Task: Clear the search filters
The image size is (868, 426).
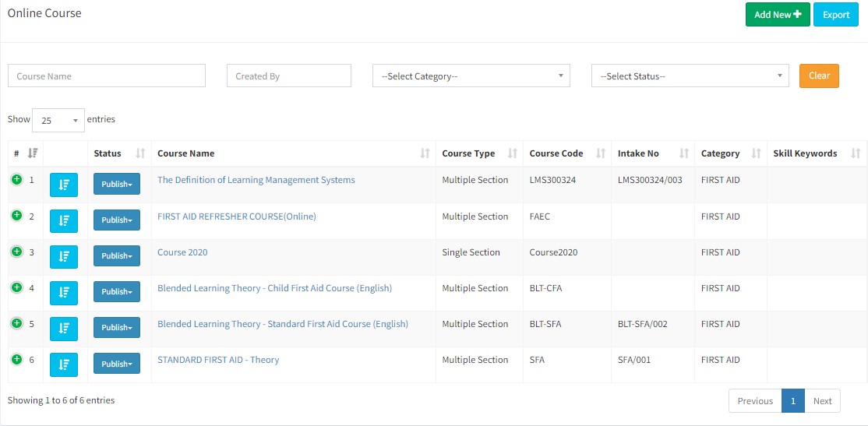Action: coord(818,76)
